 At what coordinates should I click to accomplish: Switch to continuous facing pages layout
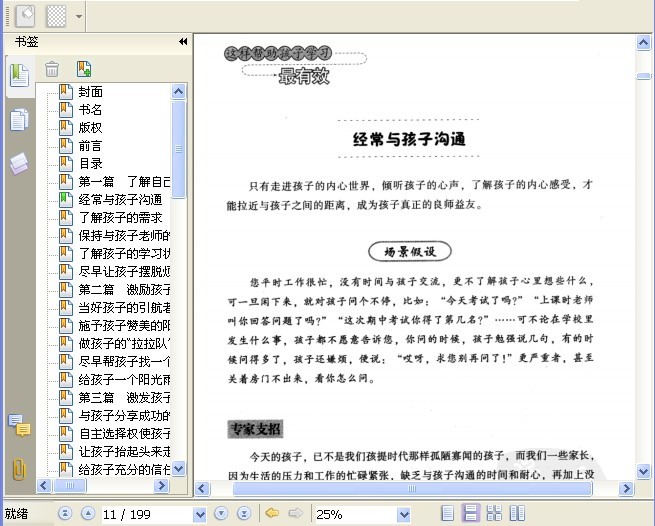[x=494, y=513]
